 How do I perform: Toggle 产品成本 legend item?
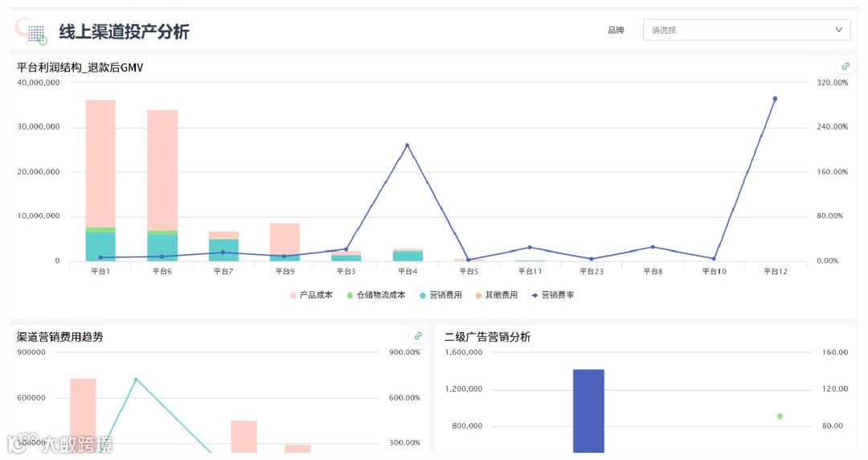(311, 295)
